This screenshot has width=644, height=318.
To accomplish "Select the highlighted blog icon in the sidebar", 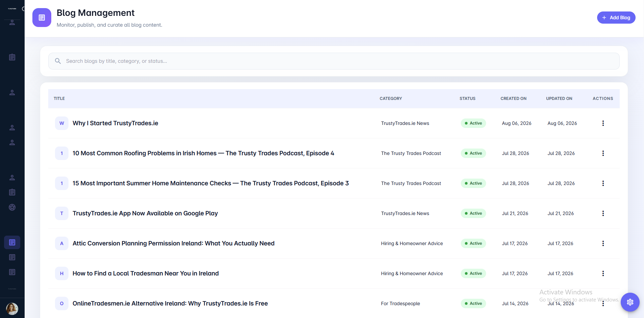I will pyautogui.click(x=12, y=242).
